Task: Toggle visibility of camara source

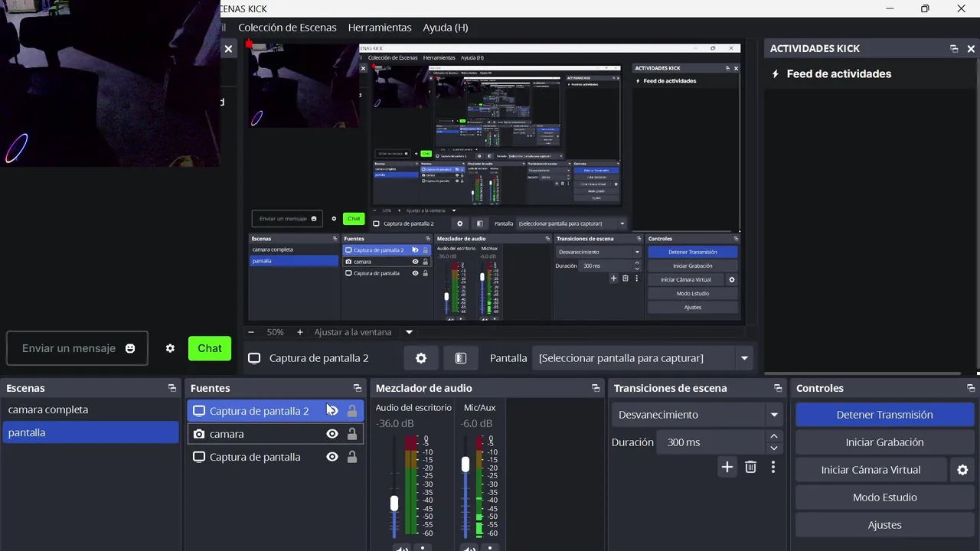Action: coord(332,434)
